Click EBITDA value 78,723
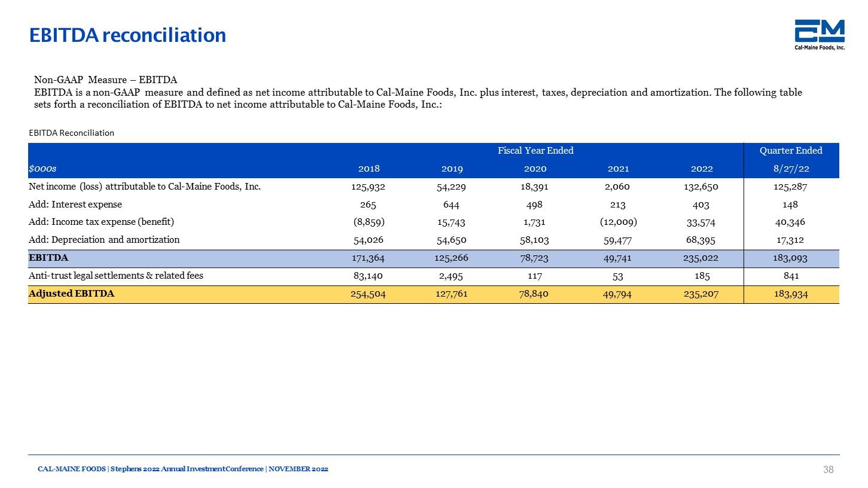 click(535, 258)
